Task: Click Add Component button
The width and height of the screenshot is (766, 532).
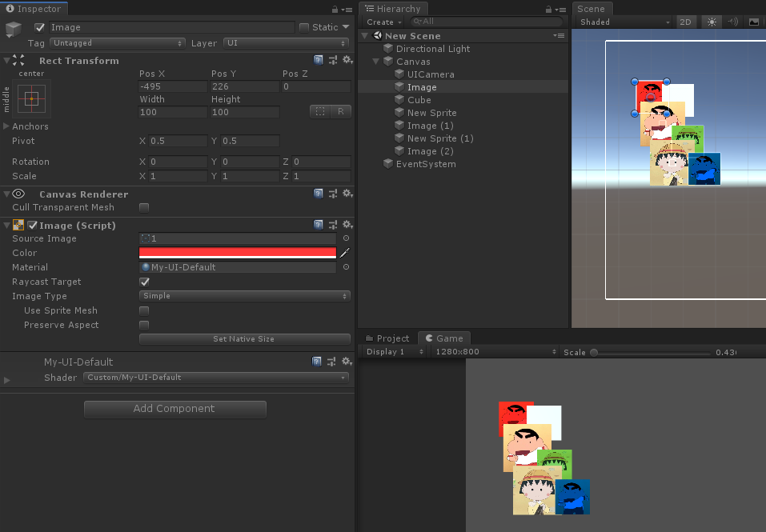Action: click(174, 409)
